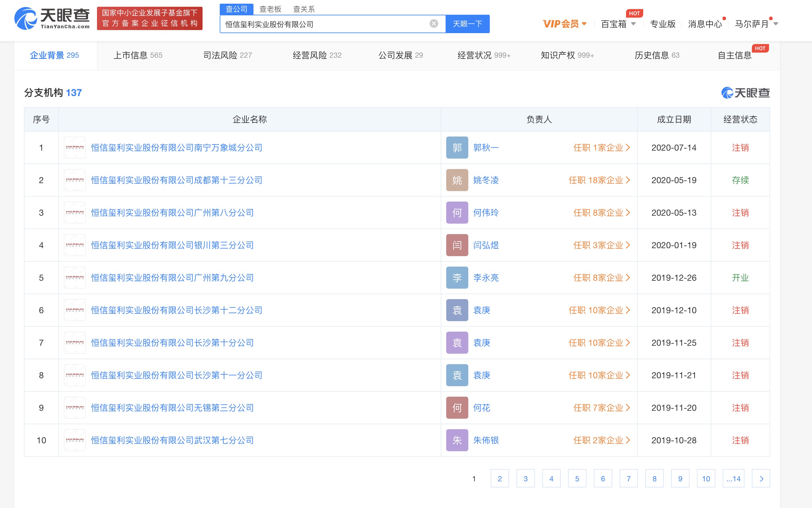The width and height of the screenshot is (812, 508).
Task: Click the 李 avatar icon for 李永亮
Action: [457, 278]
